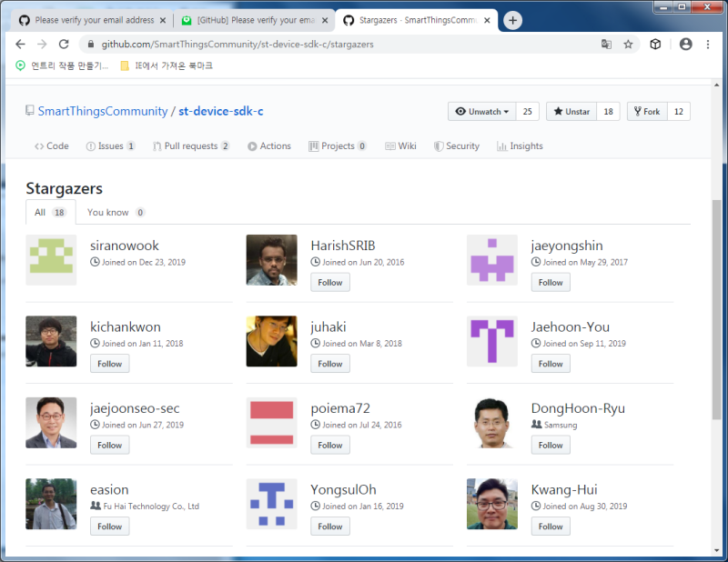Viewport: 728px width, 562px height.
Task: Click the browser forward arrow
Action: pos(42,44)
